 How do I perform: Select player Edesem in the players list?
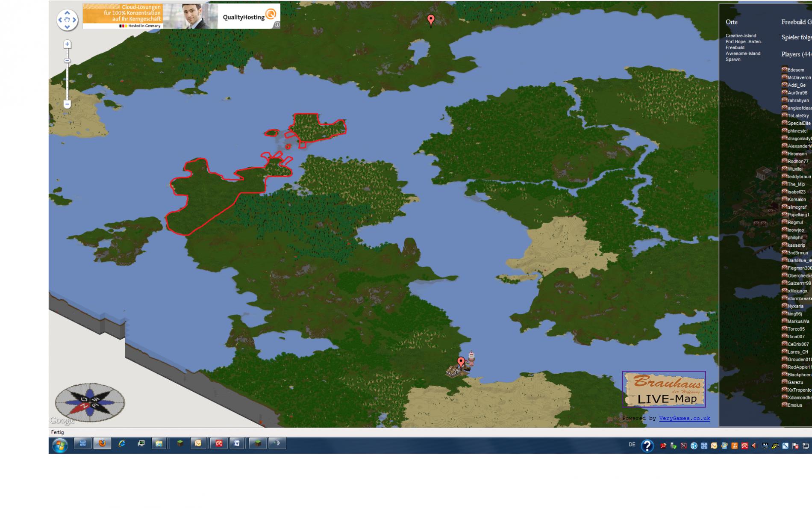click(x=795, y=70)
